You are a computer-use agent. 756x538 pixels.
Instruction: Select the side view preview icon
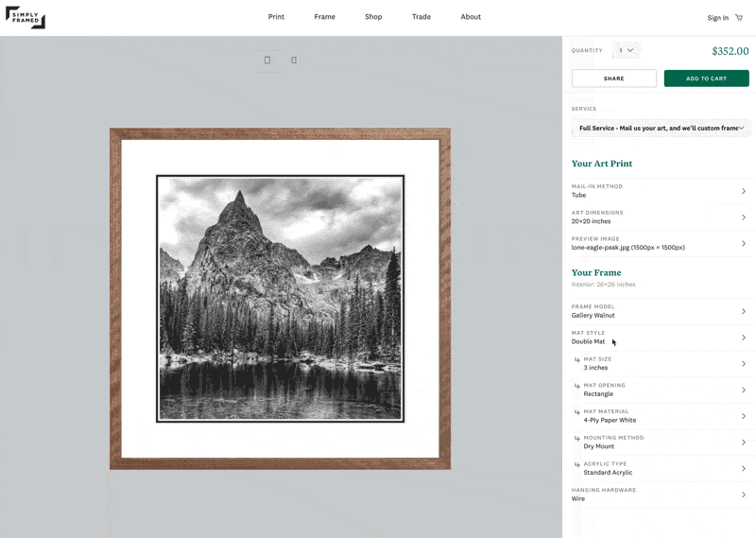pos(294,61)
